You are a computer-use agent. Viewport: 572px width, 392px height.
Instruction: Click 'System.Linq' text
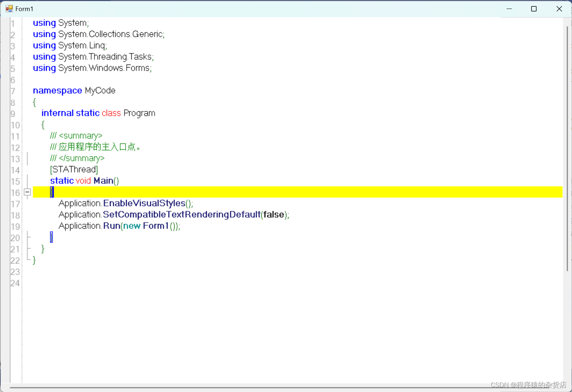pos(82,45)
